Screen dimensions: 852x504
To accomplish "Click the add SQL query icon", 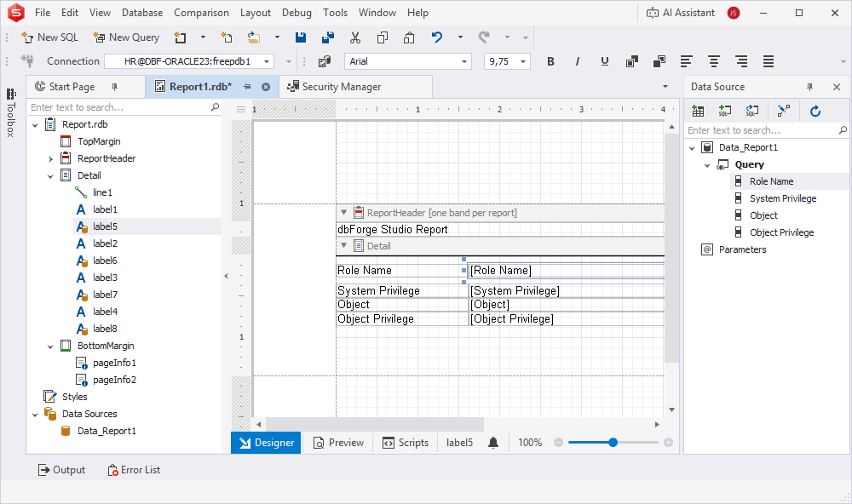I will pyautogui.click(x=725, y=112).
